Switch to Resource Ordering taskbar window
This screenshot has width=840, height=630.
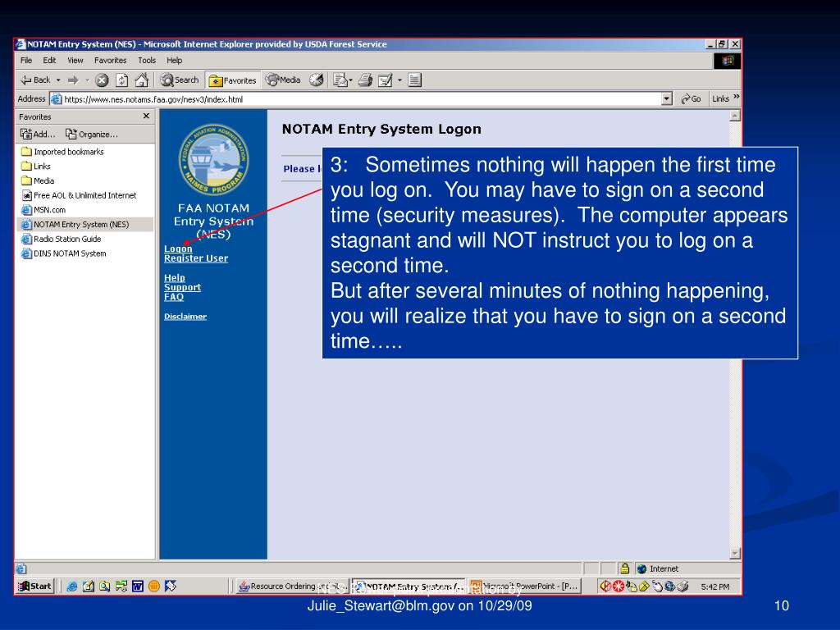293,586
